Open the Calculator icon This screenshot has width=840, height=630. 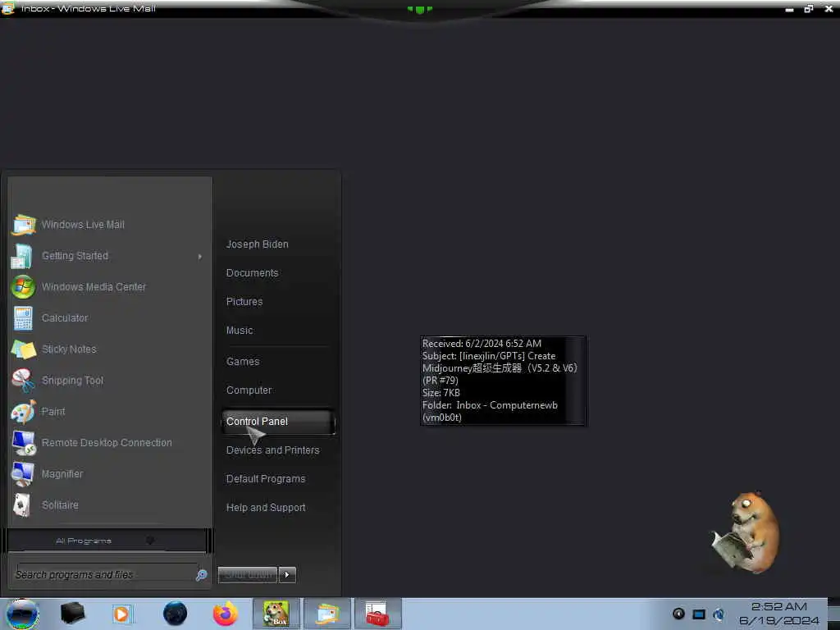click(x=23, y=318)
